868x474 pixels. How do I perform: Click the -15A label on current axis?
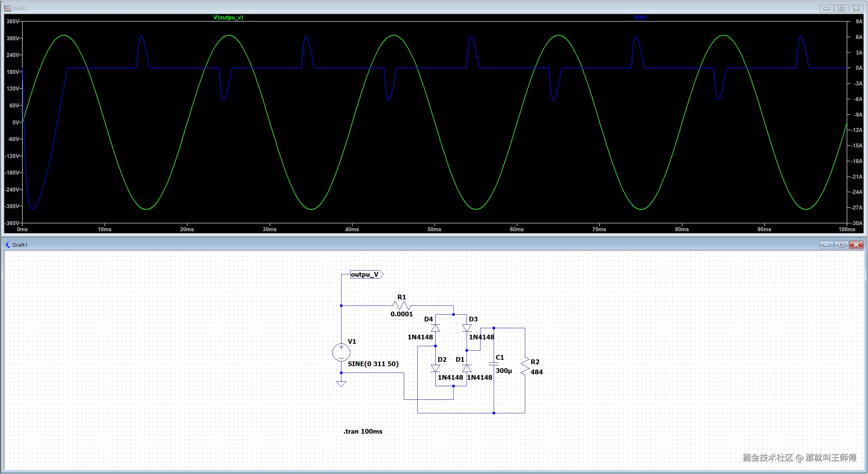(857, 145)
